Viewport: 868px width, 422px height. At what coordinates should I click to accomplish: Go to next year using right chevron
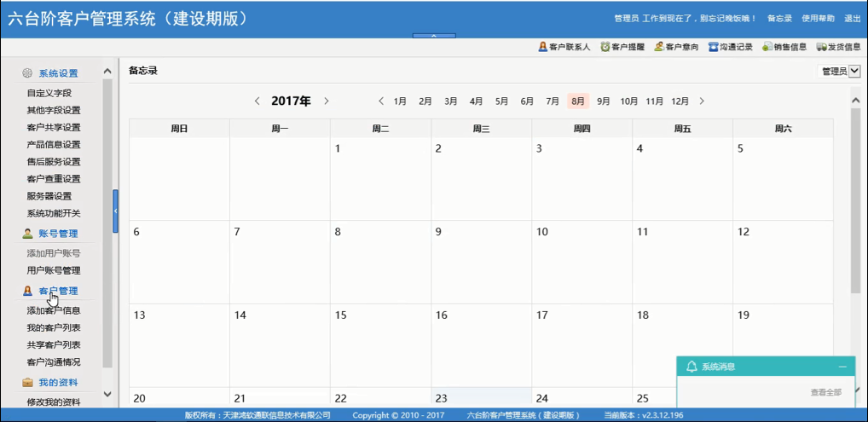(x=327, y=101)
